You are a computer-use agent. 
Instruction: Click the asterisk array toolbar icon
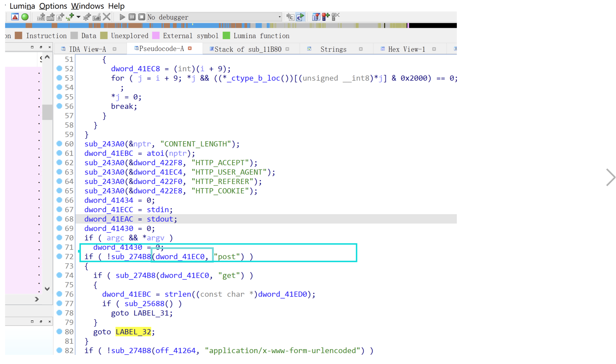coord(87,17)
